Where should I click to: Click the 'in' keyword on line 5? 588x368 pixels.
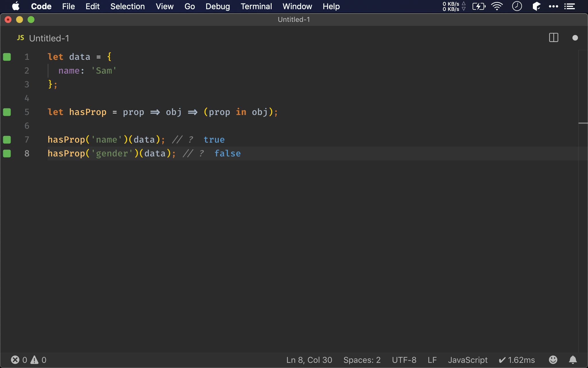coord(241,112)
